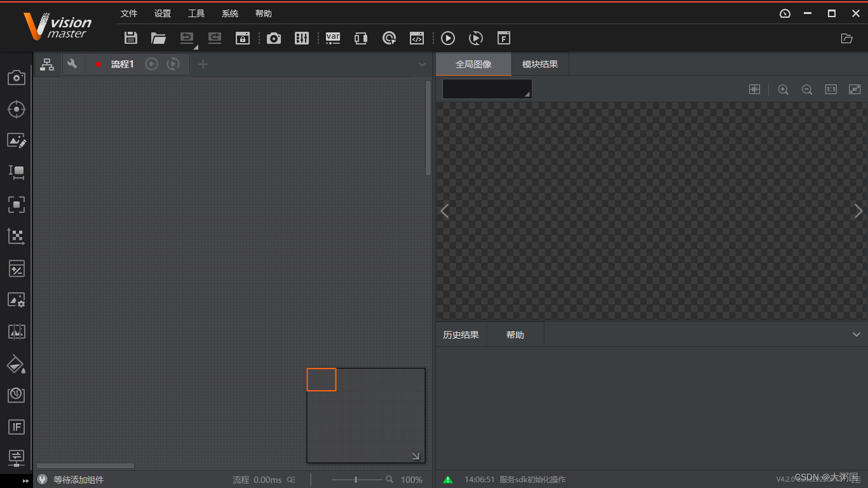Select the 帮助 tab in lower panel
The width and height of the screenshot is (868, 488).
pos(515,335)
